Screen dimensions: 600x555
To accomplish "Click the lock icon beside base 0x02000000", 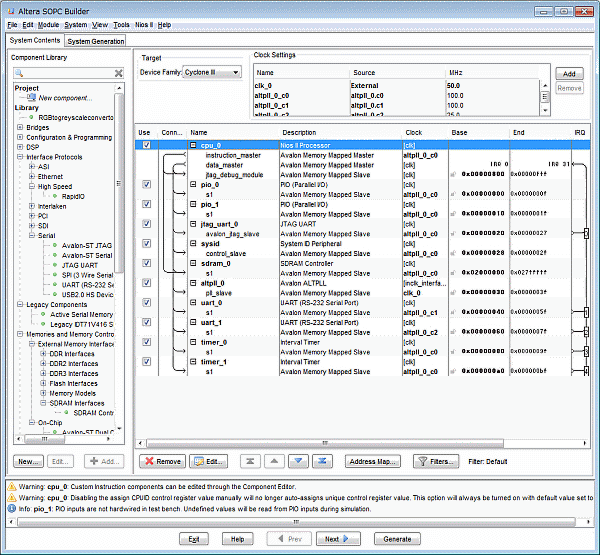I will 453,273.
